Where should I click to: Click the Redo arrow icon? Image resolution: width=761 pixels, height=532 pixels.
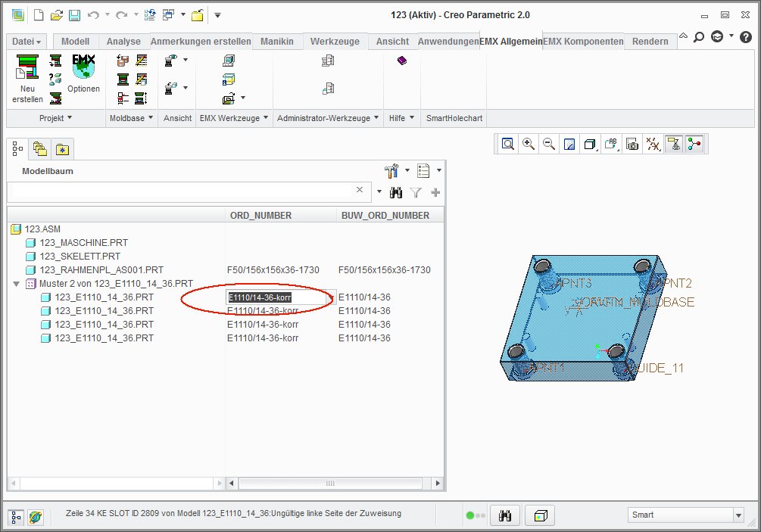point(121,15)
